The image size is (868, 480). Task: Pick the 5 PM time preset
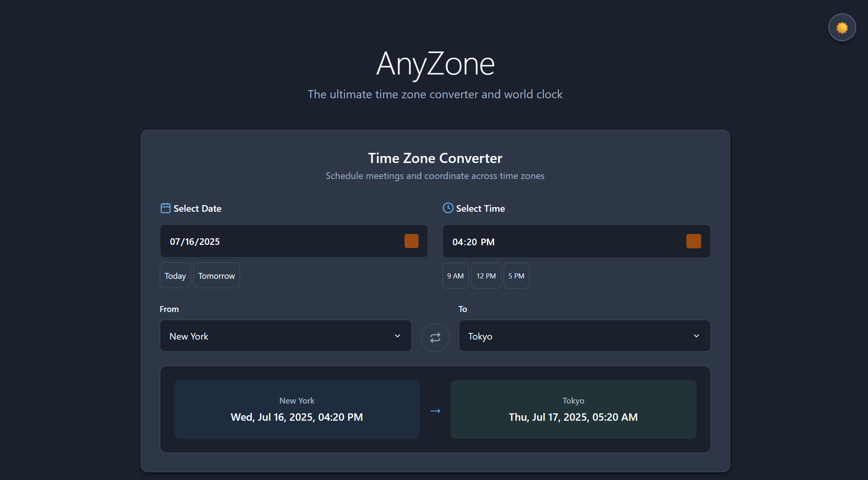coord(516,276)
